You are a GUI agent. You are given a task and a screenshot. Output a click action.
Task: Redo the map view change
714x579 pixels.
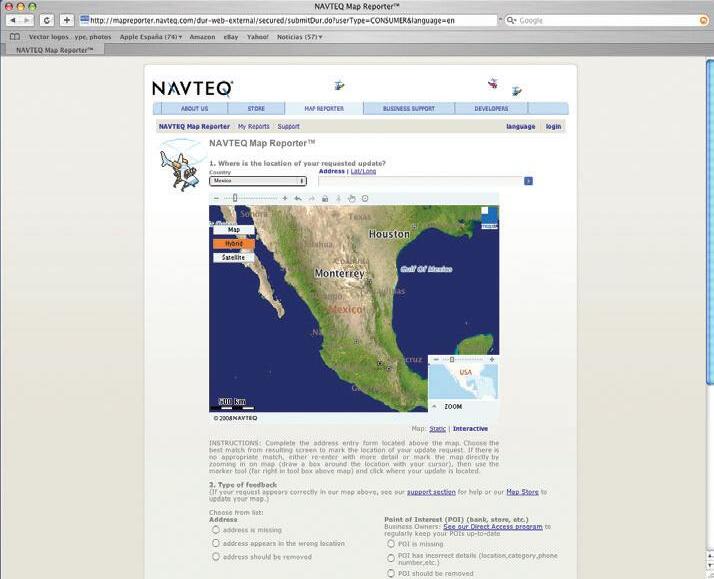(311, 198)
